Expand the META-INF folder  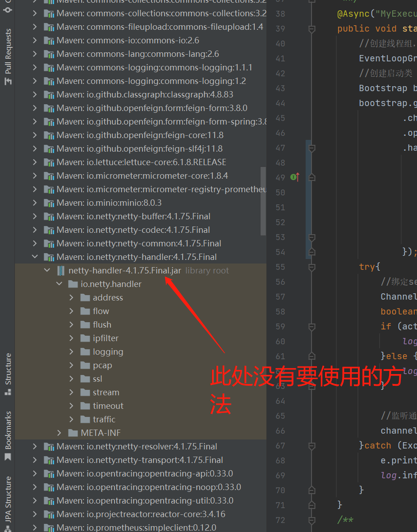tap(60, 433)
